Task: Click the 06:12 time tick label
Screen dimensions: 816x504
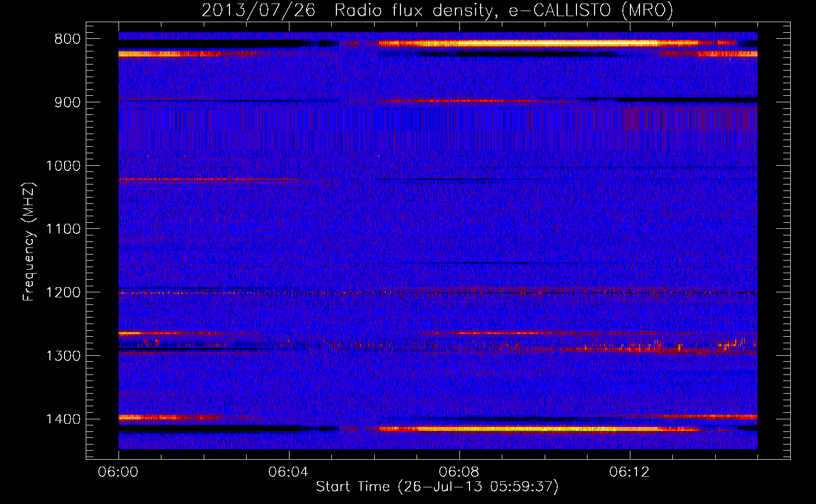Action: [629, 472]
